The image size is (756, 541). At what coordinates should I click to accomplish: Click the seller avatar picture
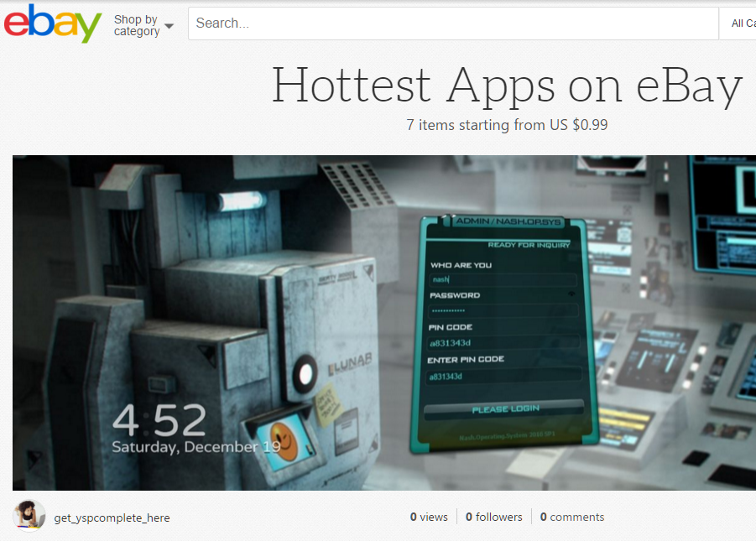(x=29, y=516)
